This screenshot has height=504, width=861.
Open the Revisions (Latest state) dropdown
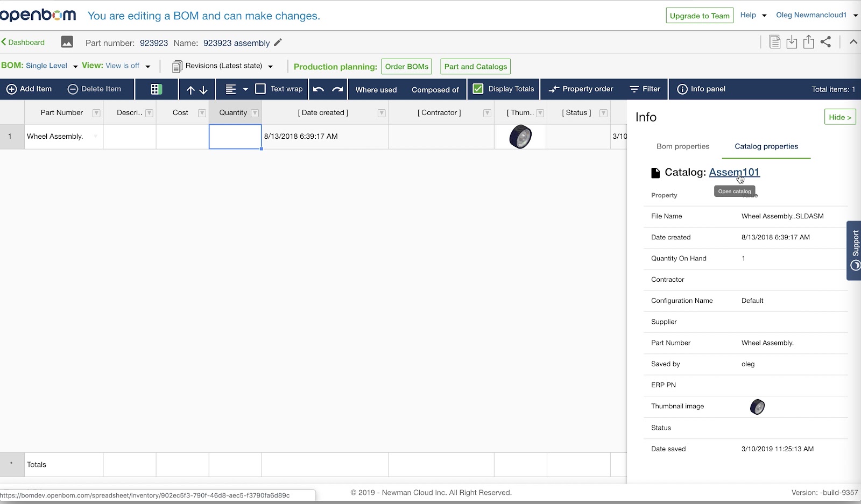tap(223, 66)
